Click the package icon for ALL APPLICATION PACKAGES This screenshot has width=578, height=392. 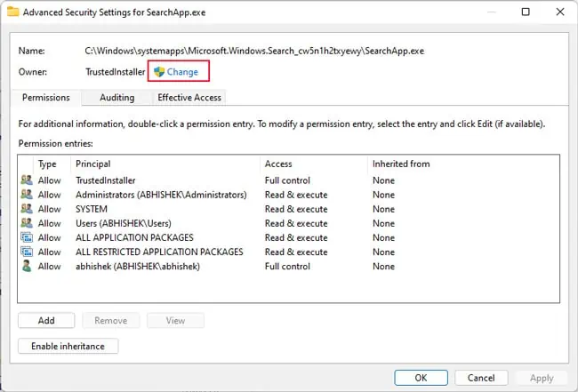point(27,237)
